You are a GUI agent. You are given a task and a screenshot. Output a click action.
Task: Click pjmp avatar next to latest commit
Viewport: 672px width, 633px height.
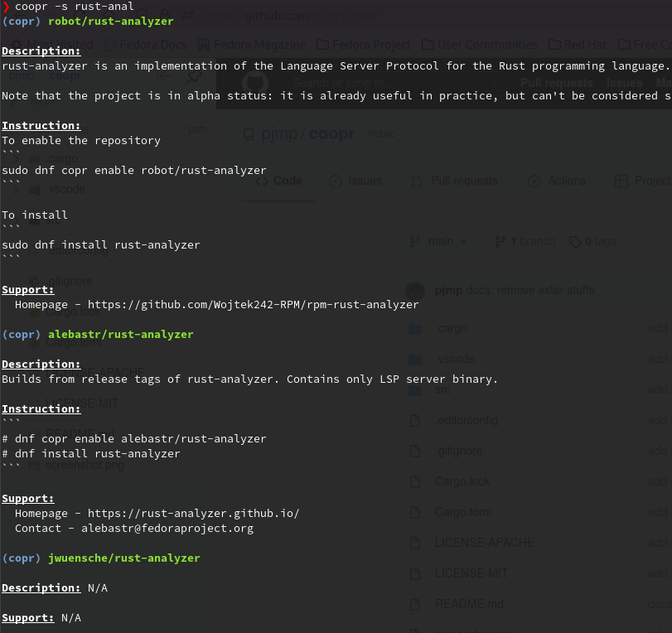pos(415,291)
